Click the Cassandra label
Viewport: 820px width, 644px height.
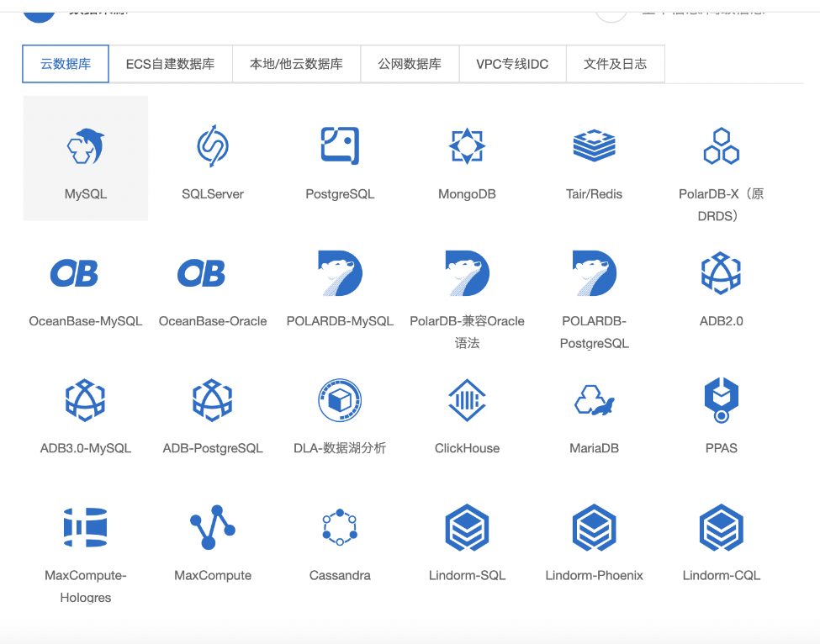click(x=340, y=575)
